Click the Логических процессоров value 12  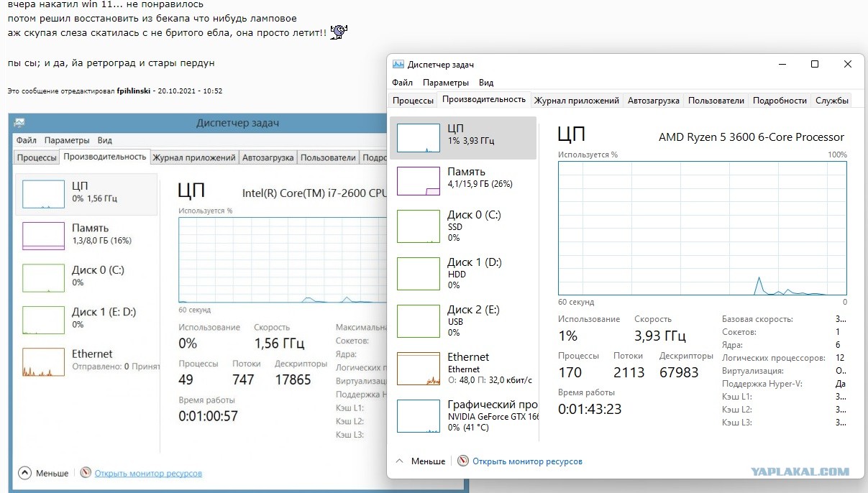840,358
